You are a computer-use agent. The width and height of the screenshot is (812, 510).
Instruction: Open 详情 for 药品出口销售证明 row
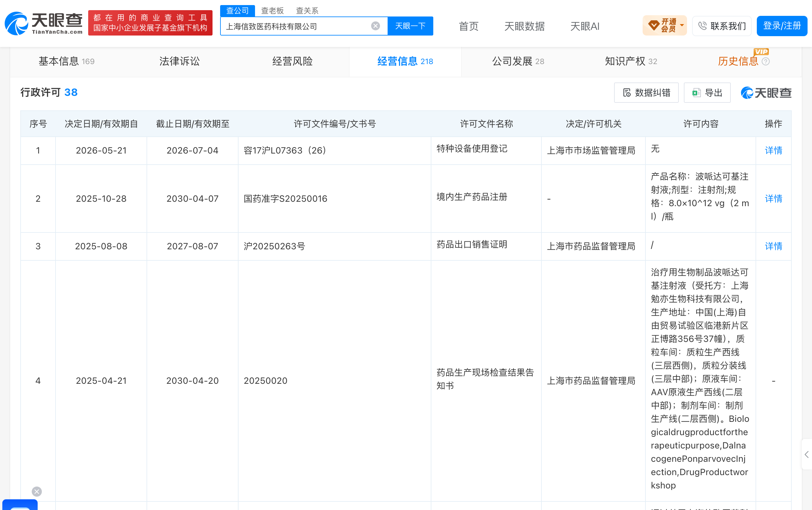click(x=773, y=246)
